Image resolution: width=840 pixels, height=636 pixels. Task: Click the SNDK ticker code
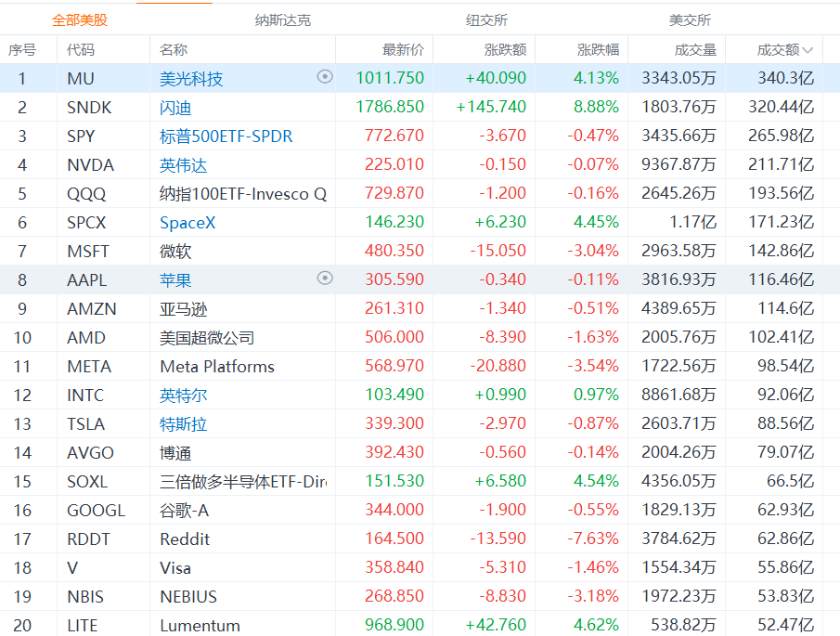click(89, 107)
